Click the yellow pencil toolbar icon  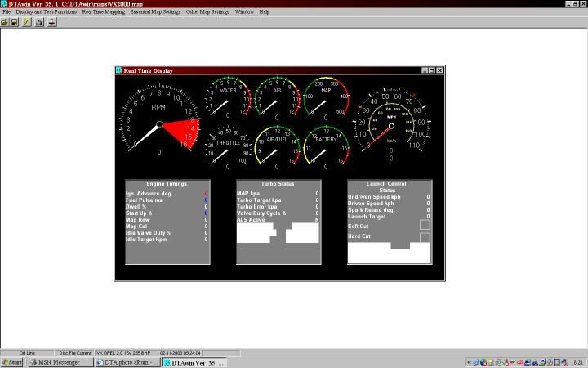pyautogui.click(x=26, y=22)
